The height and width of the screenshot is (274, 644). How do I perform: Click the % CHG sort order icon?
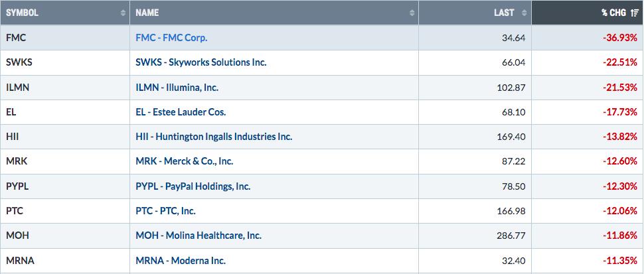tap(635, 13)
